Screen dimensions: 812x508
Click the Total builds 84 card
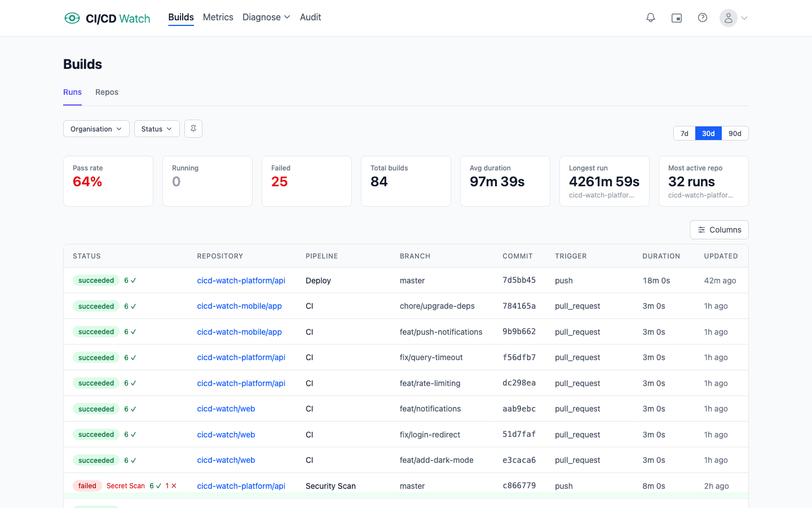pos(406,181)
